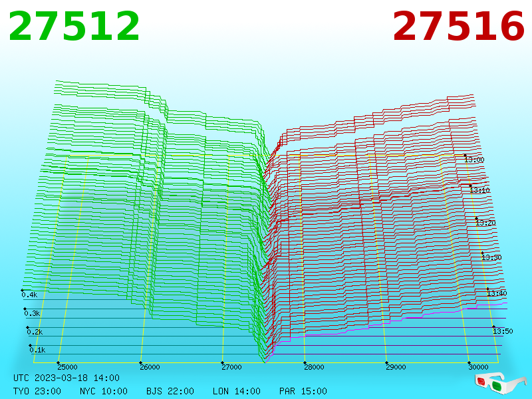
Task: Click the 3D anaglyph glasses icon
Action: tap(500, 382)
